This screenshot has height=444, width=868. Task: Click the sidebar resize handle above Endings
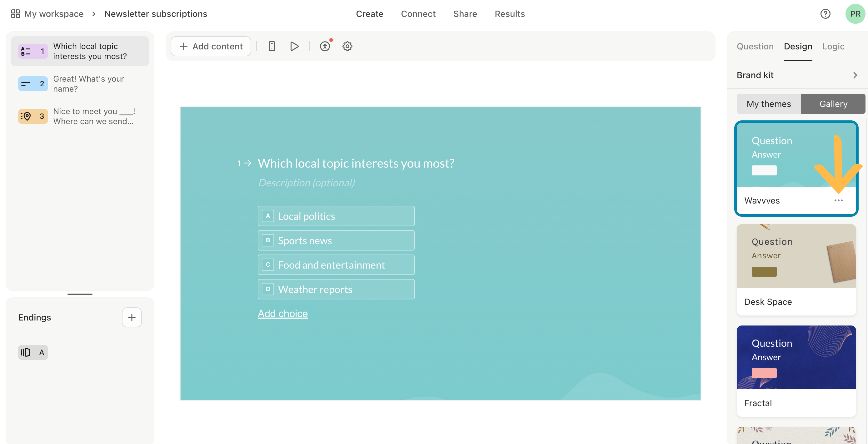[80, 294]
